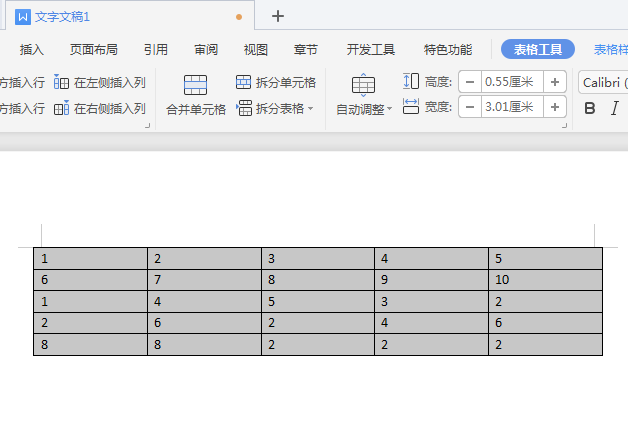
Task: Open a new tab with plus icon
Action: click(278, 16)
